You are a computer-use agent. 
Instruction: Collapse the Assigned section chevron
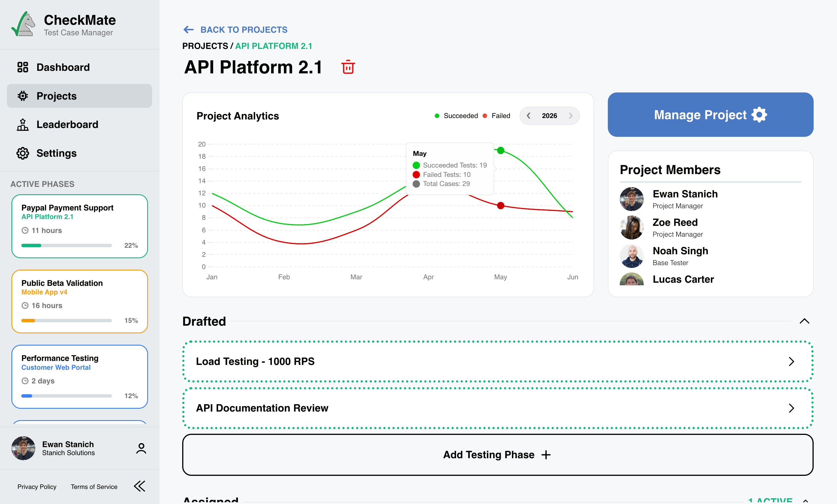pos(805,500)
